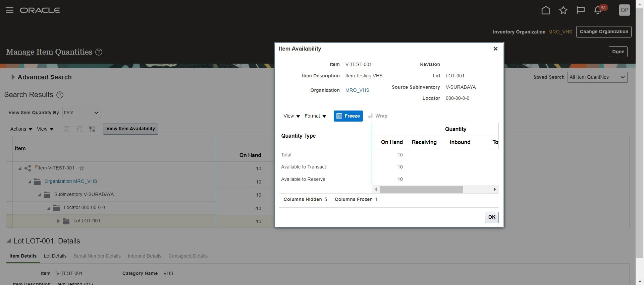Screen dimensions: 644x285
Task: Open the View menu in Item Availability dialog
Action: pos(291,116)
